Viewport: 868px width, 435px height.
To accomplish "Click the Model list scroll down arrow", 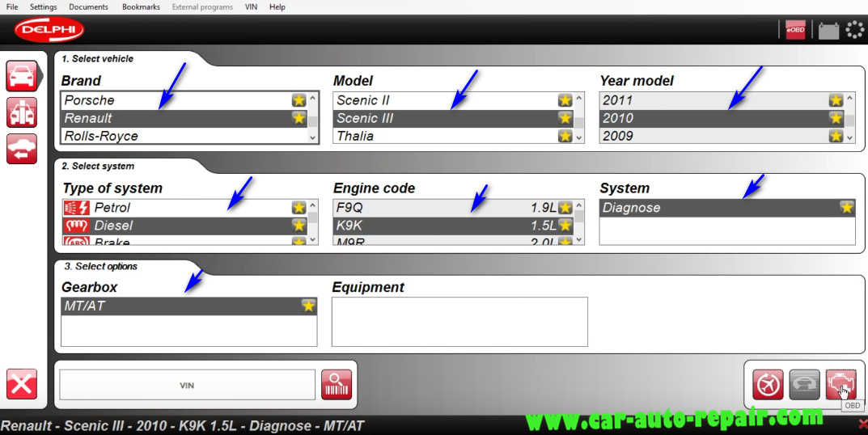I will (x=579, y=137).
